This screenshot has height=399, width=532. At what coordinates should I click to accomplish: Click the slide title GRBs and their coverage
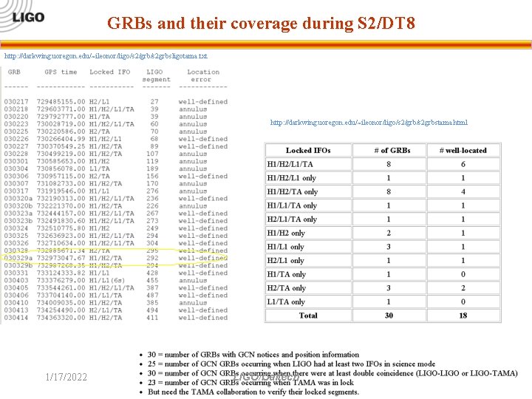click(x=261, y=23)
